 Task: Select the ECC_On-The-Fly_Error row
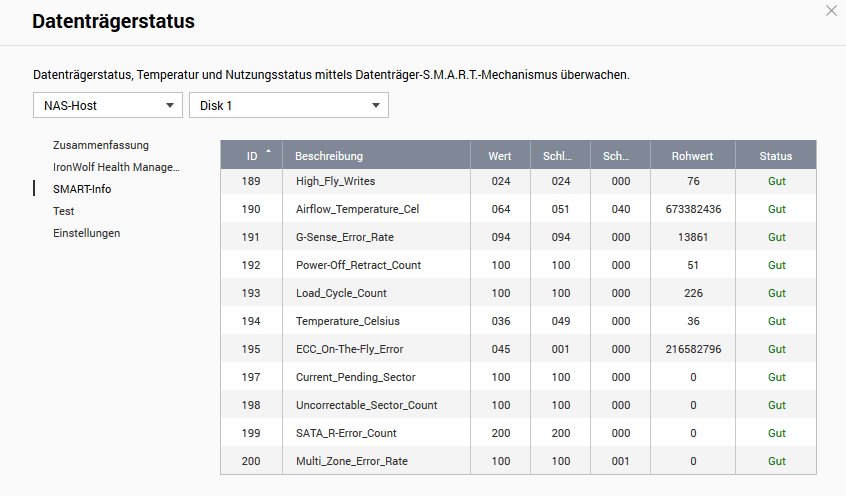tap(518, 349)
